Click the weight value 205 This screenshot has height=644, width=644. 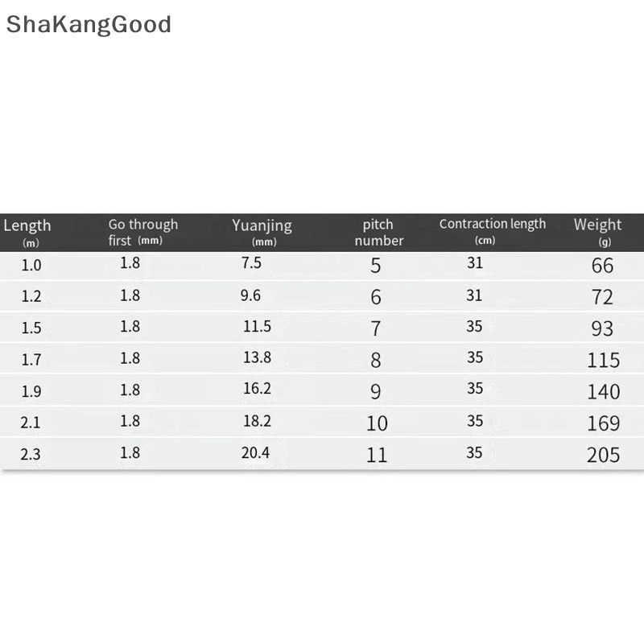tap(603, 455)
